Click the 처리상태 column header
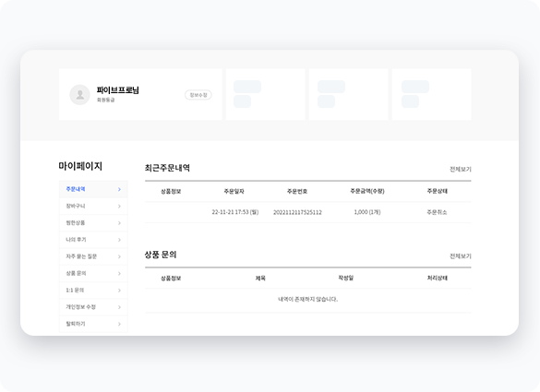 click(437, 278)
